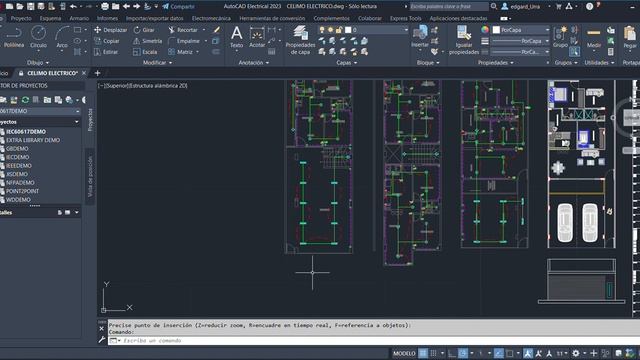
Task: Toggle layer on/off lightbulb icon
Action: 322,30
